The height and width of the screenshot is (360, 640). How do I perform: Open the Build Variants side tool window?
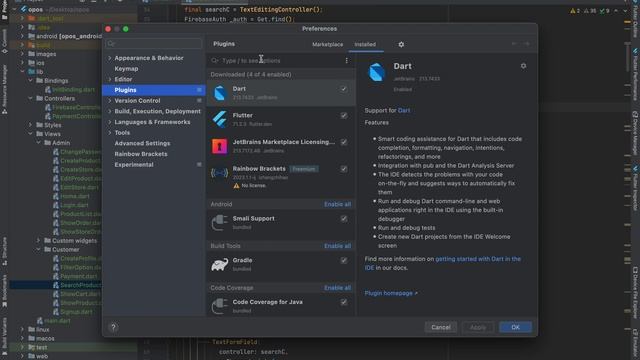coord(4,336)
